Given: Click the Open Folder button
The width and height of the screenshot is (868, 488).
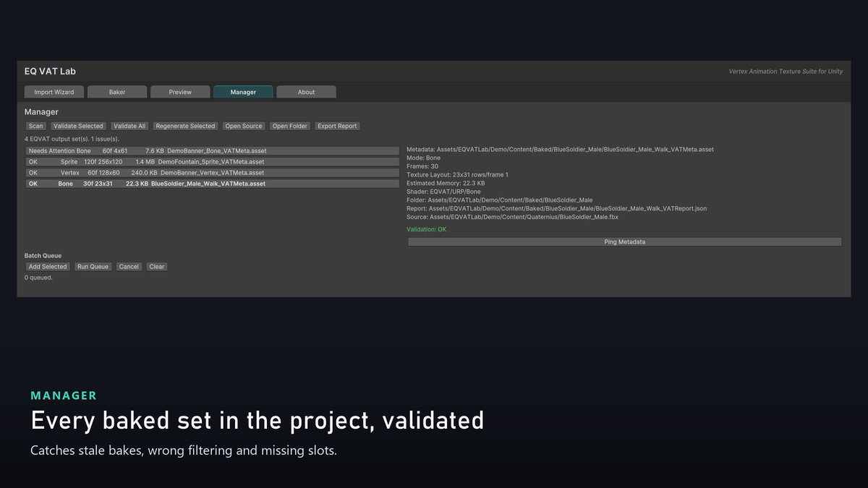Looking at the screenshot, I should [290, 126].
